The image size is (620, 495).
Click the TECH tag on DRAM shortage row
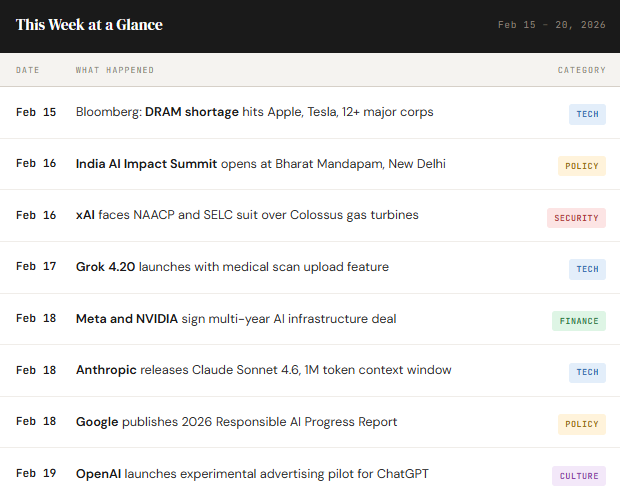tap(587, 114)
